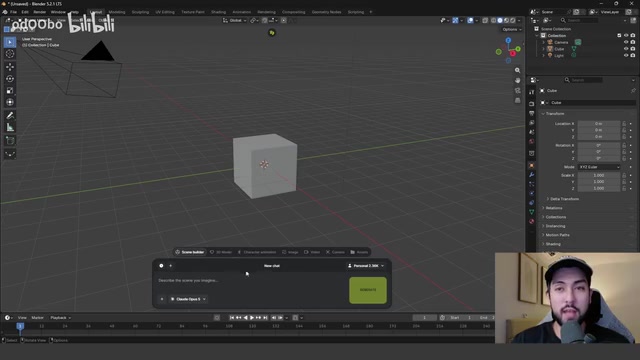Expand the Cube tree item
Viewport: 640px width, 360px height.
(543, 49)
